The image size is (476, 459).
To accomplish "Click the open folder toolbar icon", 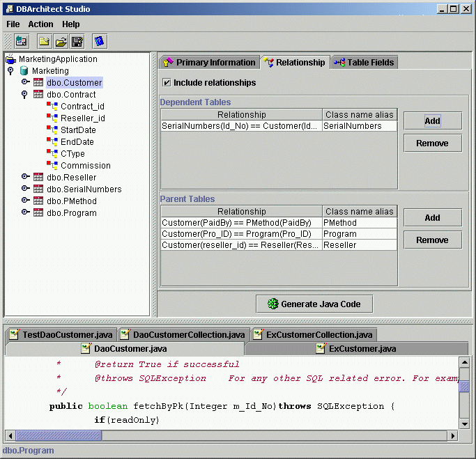I will tap(61, 41).
